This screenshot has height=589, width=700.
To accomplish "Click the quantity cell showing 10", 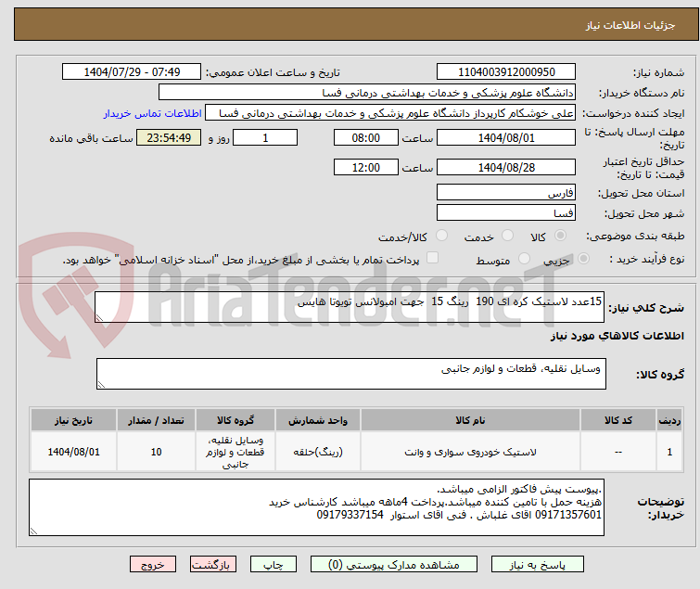I will click(156, 452).
